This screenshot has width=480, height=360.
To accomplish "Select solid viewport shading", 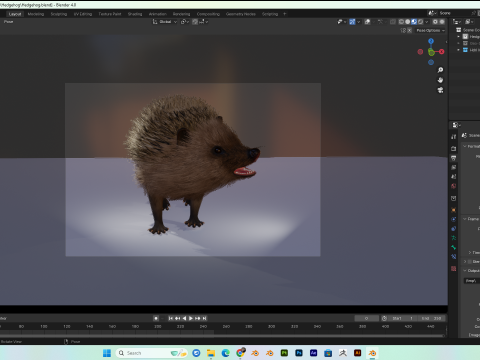I will tap(408, 22).
